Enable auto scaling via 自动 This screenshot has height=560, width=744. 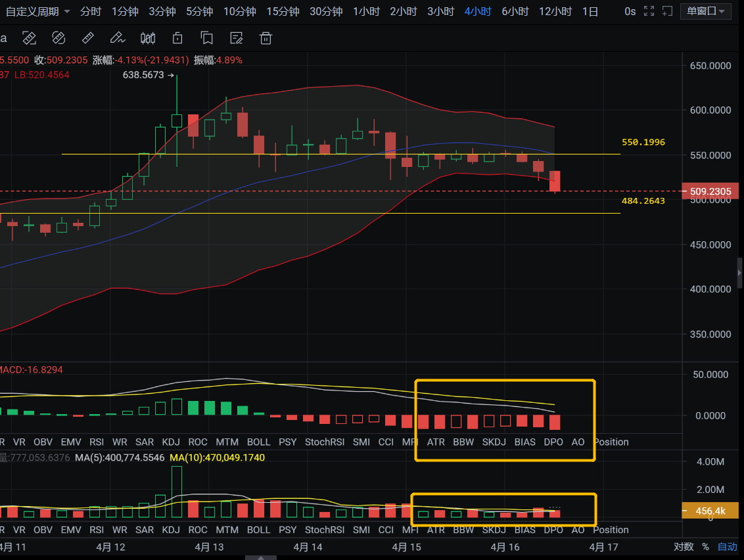pos(726,546)
